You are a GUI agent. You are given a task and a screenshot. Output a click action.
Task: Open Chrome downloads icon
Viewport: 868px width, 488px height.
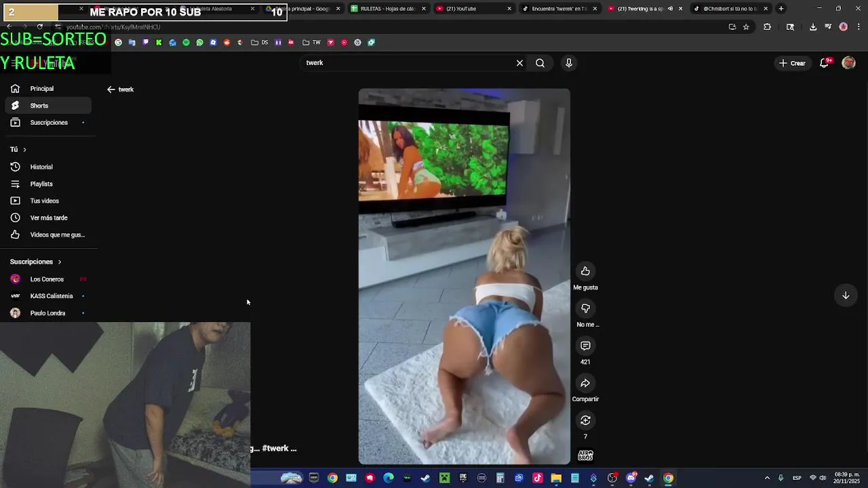coord(813,27)
